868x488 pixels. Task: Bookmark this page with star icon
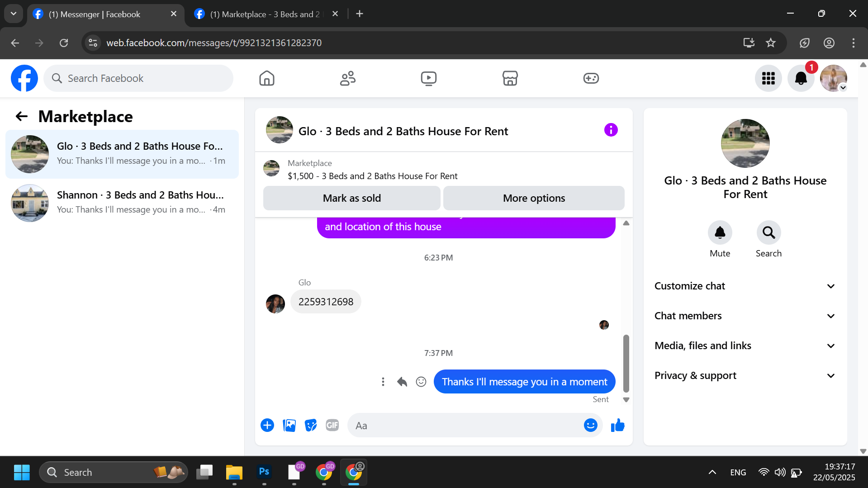pyautogui.click(x=771, y=43)
